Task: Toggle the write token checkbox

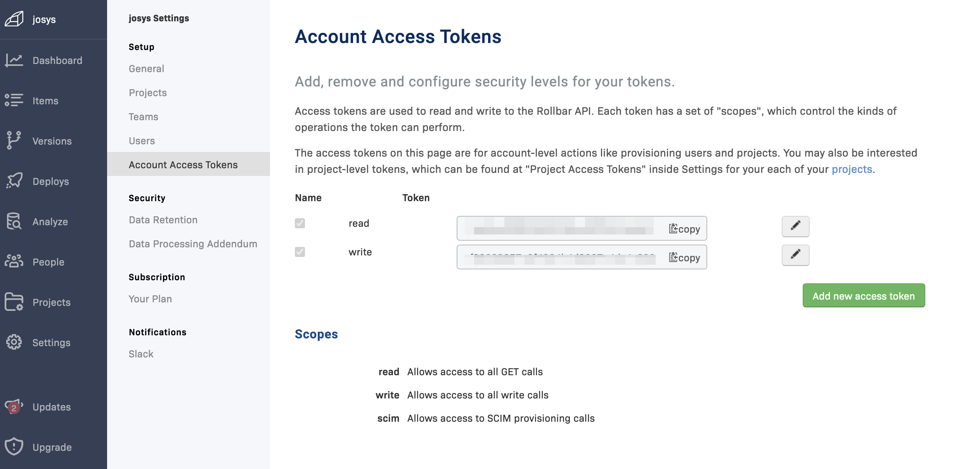Action: pos(300,252)
